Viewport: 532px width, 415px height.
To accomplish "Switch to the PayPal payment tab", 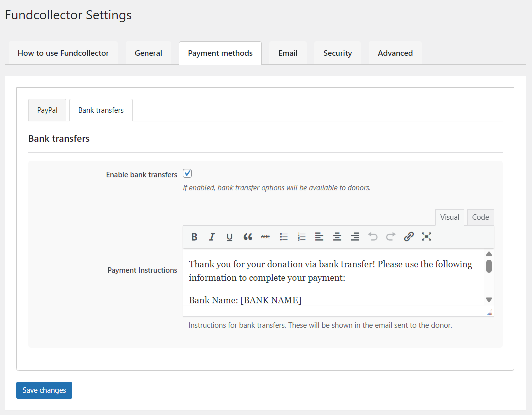I will point(47,110).
